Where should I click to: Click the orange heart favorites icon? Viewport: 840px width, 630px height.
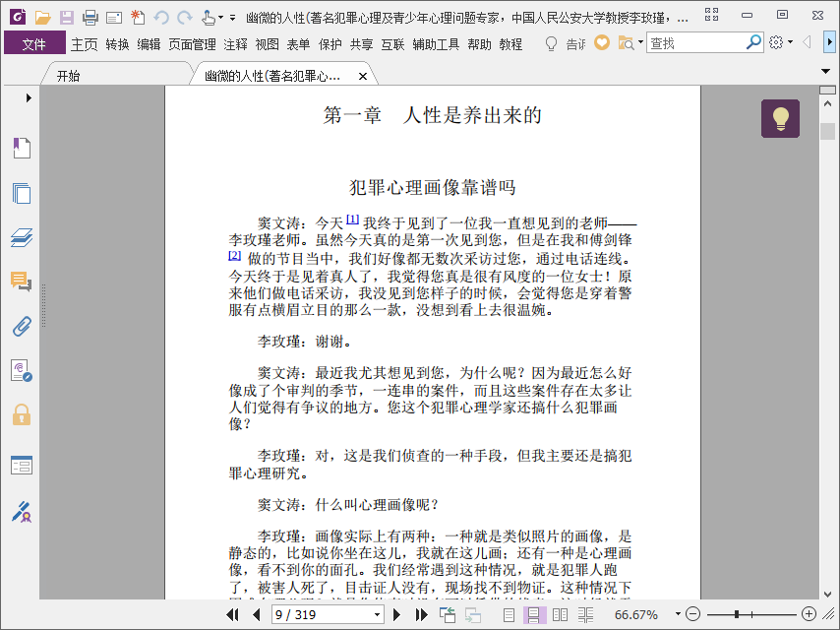[602, 42]
